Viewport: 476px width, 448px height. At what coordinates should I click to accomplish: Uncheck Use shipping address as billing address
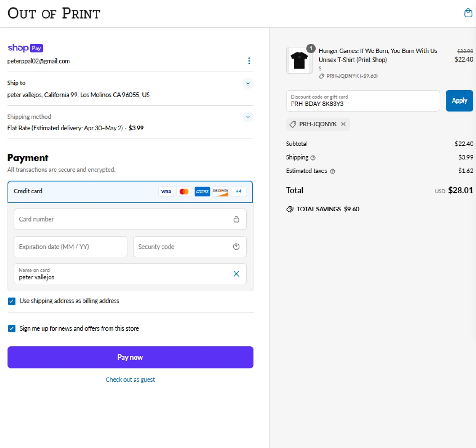click(x=12, y=301)
